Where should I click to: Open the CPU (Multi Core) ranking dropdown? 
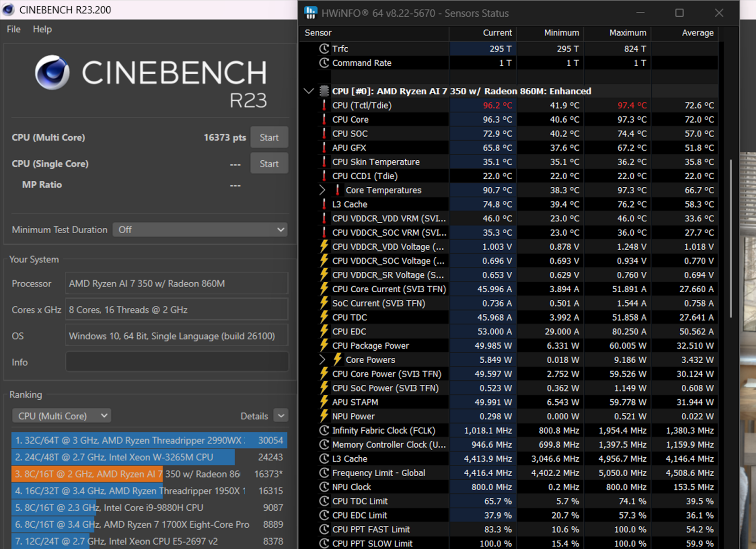pos(61,416)
